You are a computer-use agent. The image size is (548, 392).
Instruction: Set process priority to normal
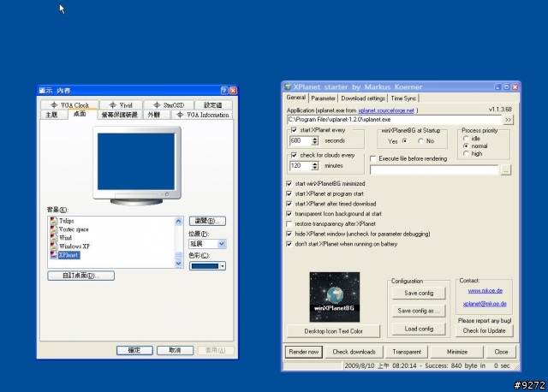coord(466,146)
